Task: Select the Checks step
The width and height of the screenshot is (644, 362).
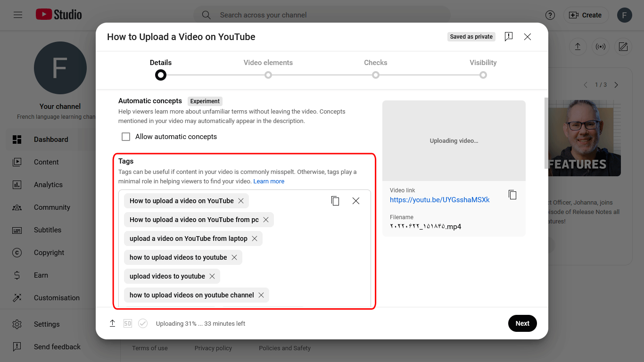Action: 376,68
